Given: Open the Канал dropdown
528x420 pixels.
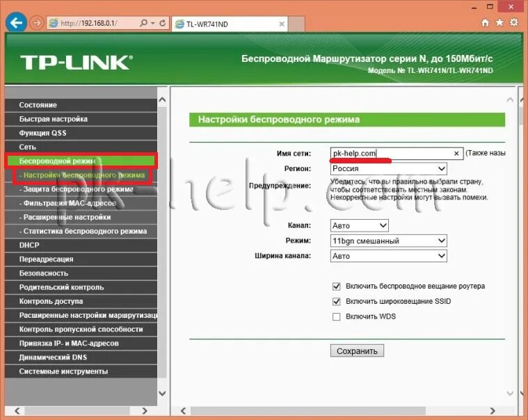Looking at the screenshot, I should 359,225.
